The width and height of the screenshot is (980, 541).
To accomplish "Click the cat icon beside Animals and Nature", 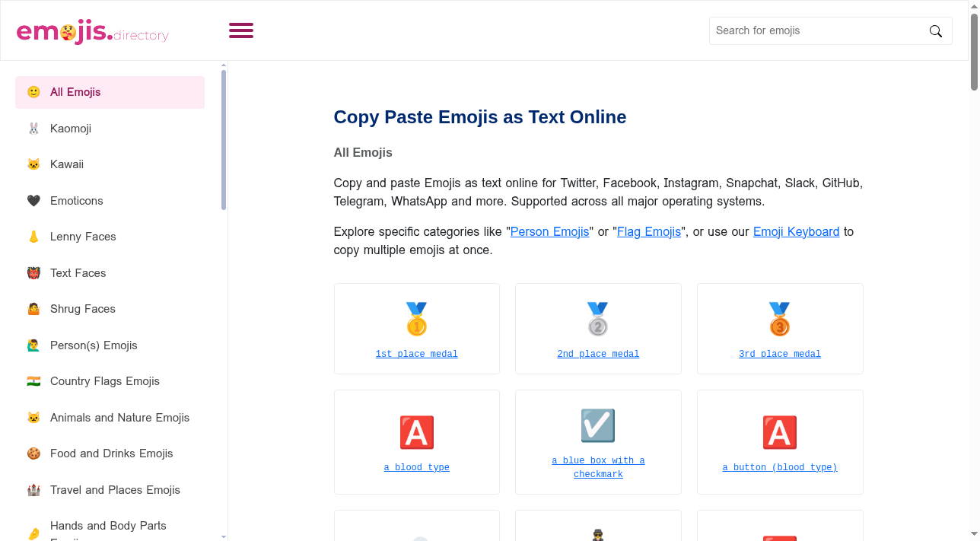I will 33,418.
